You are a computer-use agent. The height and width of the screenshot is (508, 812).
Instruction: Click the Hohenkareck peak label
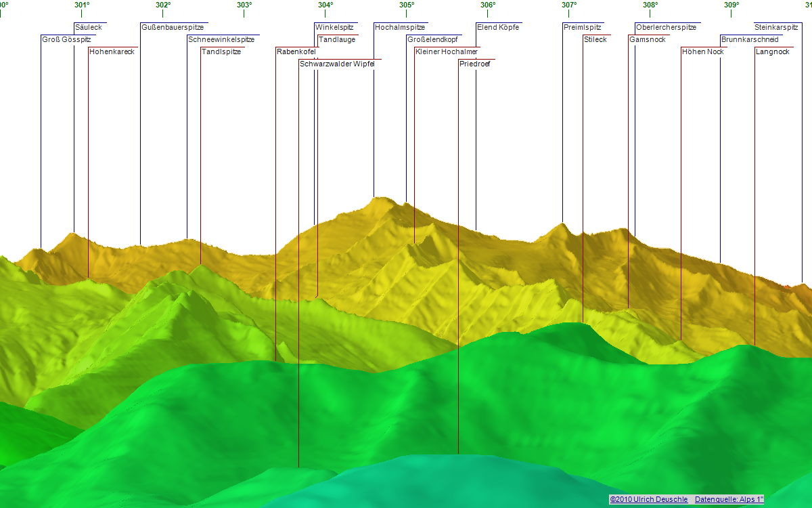coord(112,52)
